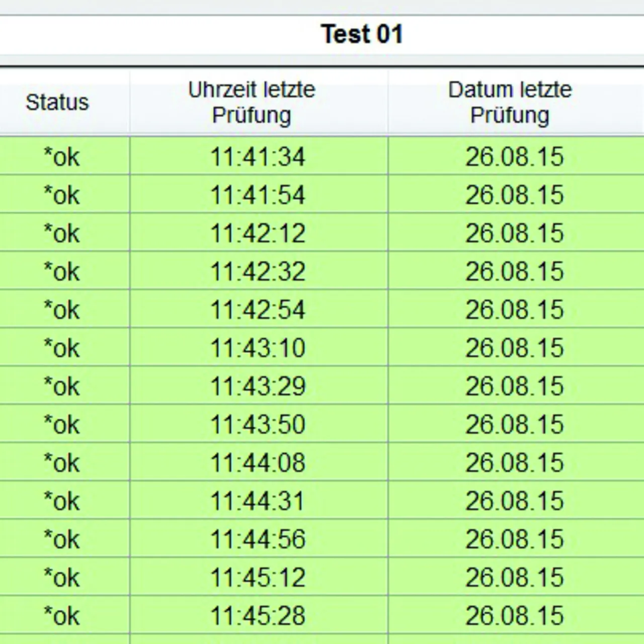Click the *ok status in the 11:44:08 row

click(x=62, y=462)
